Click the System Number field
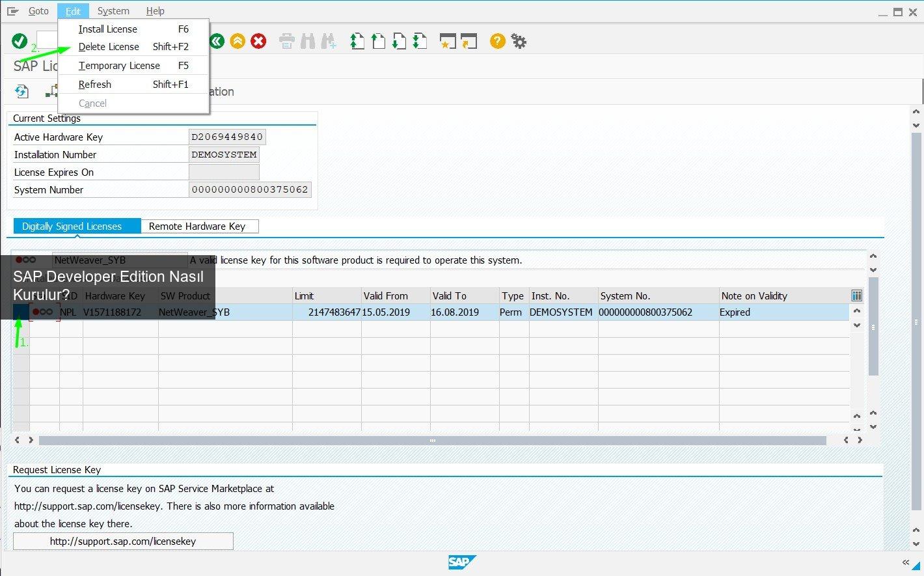 click(250, 190)
